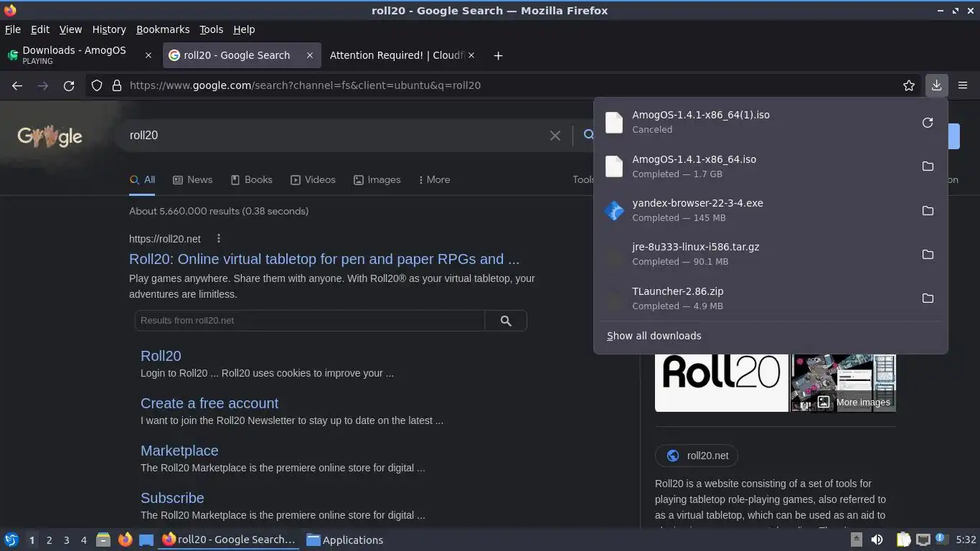
Task: Switch to the Attention Required Cloudflare tab
Action: [397, 55]
